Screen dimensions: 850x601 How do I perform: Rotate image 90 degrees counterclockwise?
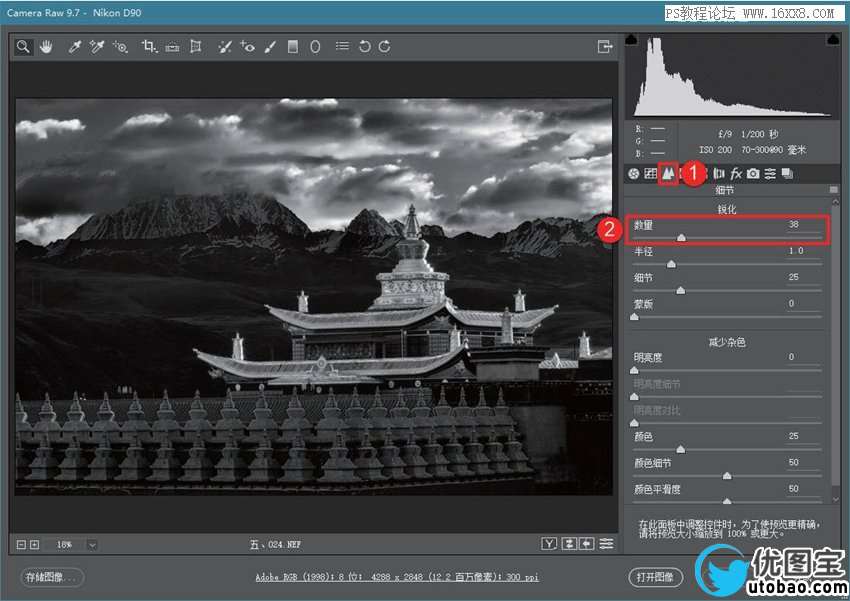(x=364, y=47)
